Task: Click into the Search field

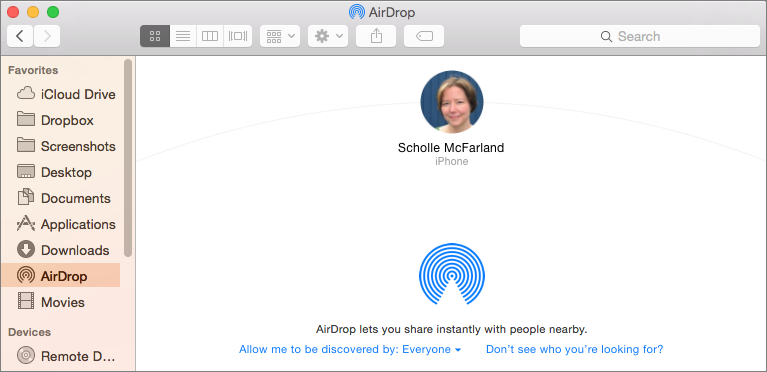Action: pyautogui.click(x=639, y=36)
